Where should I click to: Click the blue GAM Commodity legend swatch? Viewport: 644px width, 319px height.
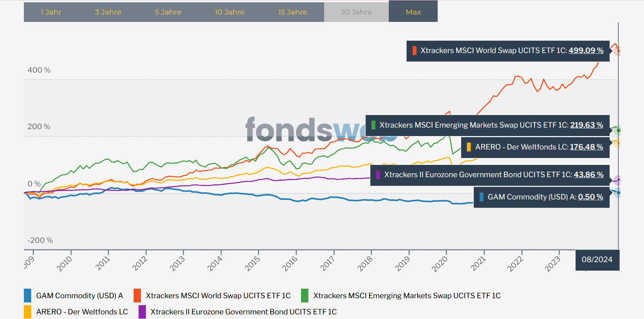[x=28, y=296]
